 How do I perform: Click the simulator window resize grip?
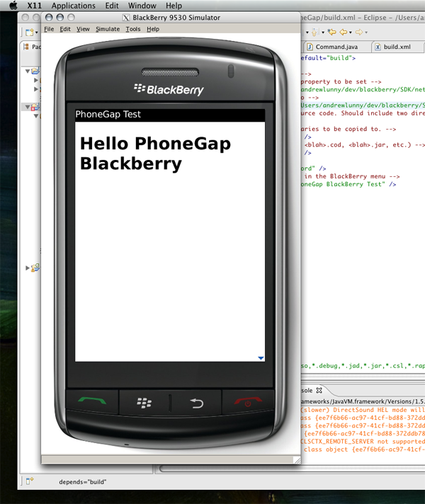point(297,461)
